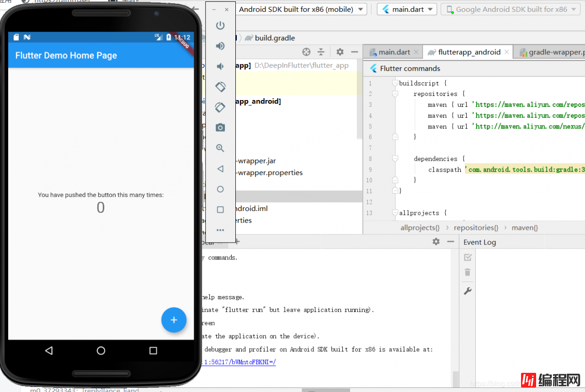Minimize the emulator toolbar window
Viewport: 585px width, 392px height.
tap(214, 10)
